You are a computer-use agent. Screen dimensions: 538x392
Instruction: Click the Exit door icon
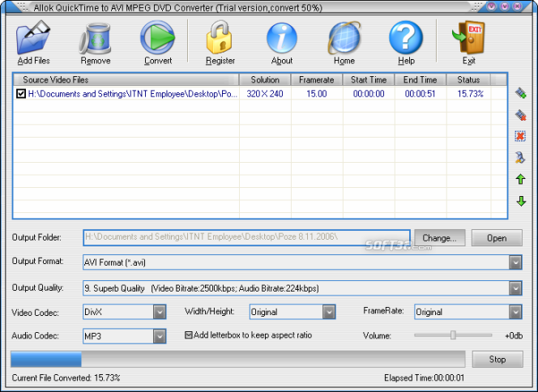468,37
